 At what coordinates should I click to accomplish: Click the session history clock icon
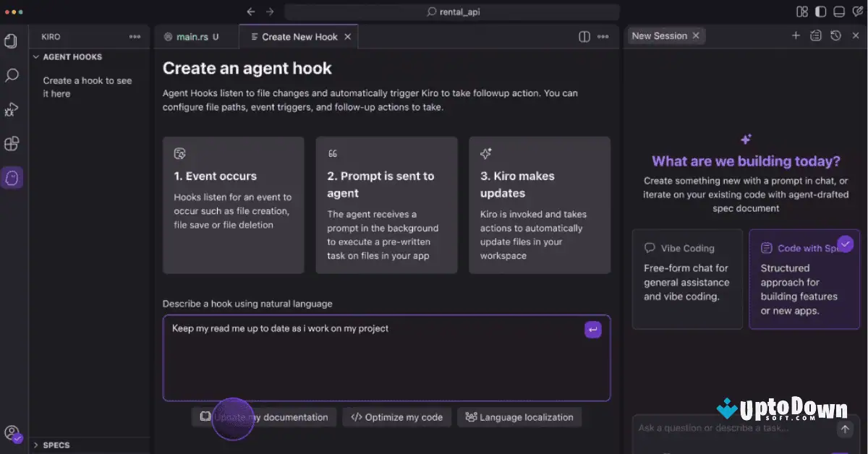click(835, 35)
